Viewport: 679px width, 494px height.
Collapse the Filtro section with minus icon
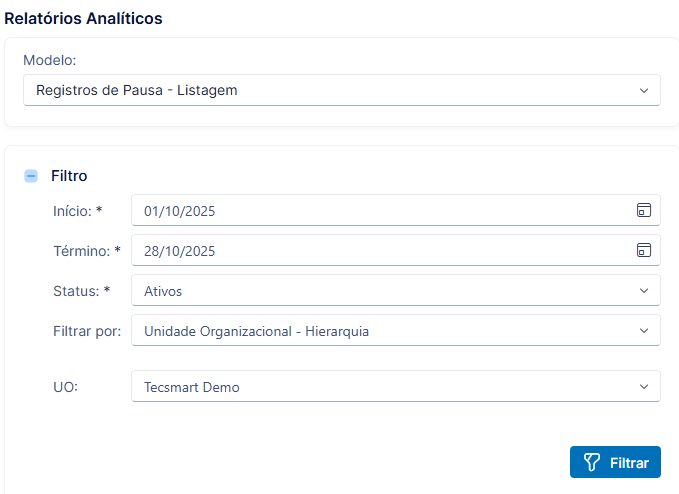pyautogui.click(x=31, y=176)
